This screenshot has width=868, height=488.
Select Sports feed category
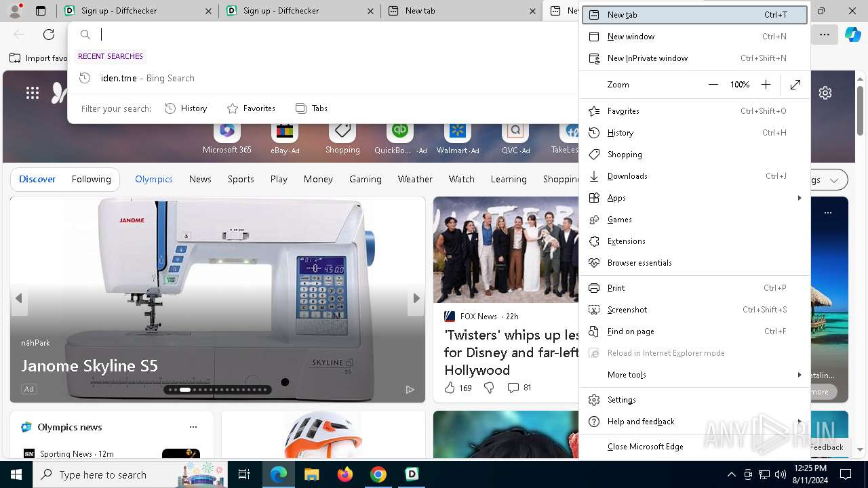pos(241,180)
